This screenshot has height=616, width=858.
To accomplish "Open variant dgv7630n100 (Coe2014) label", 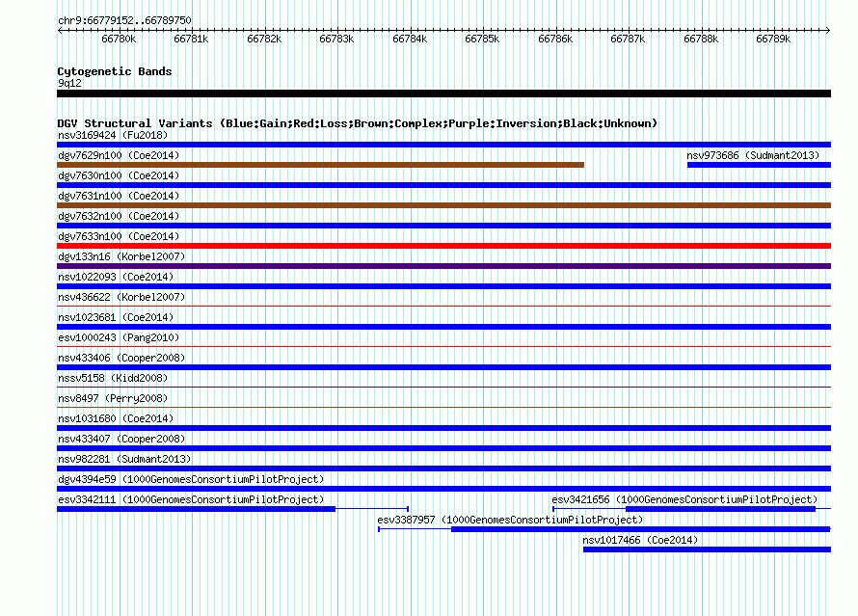I will pyautogui.click(x=119, y=175).
